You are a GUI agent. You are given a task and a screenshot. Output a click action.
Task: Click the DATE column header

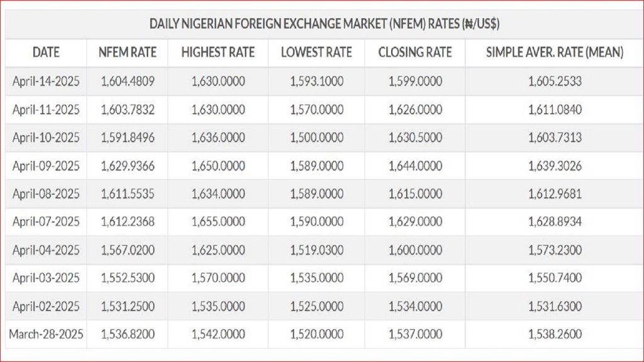[46, 53]
